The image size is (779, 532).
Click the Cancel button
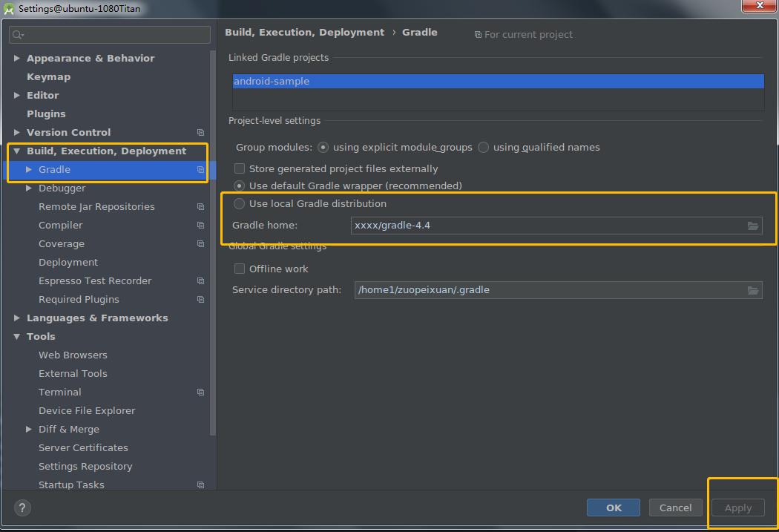click(x=675, y=508)
